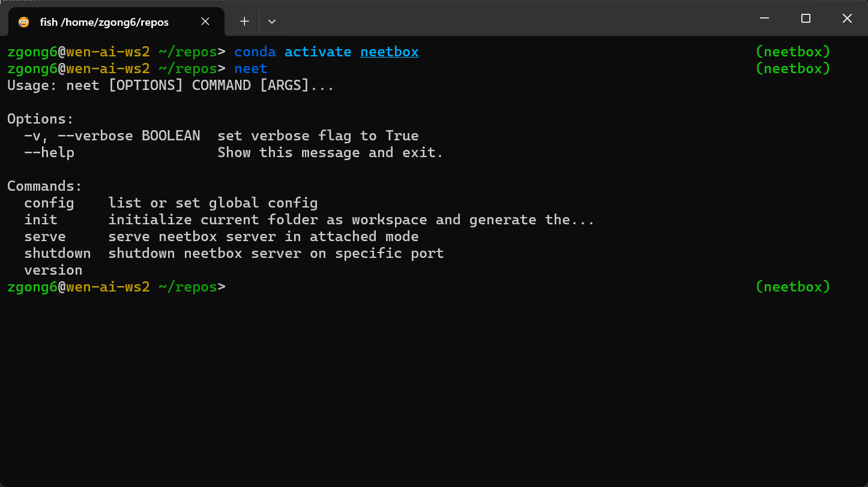Click the version command name
868x487 pixels.
[x=53, y=270]
